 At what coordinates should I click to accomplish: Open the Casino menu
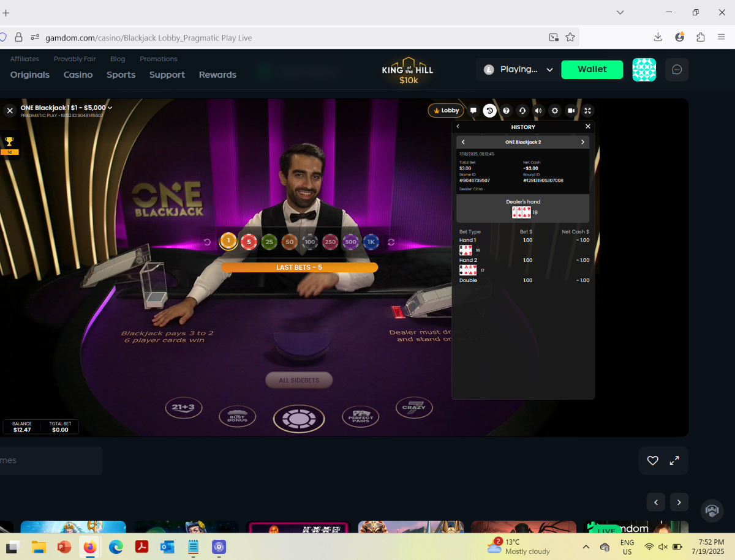click(78, 75)
